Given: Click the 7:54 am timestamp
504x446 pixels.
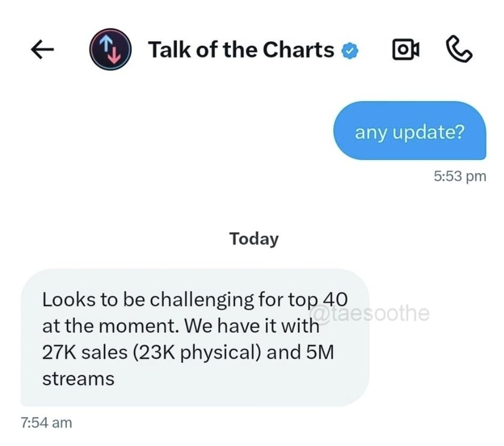Looking at the screenshot, I should tap(47, 421).
